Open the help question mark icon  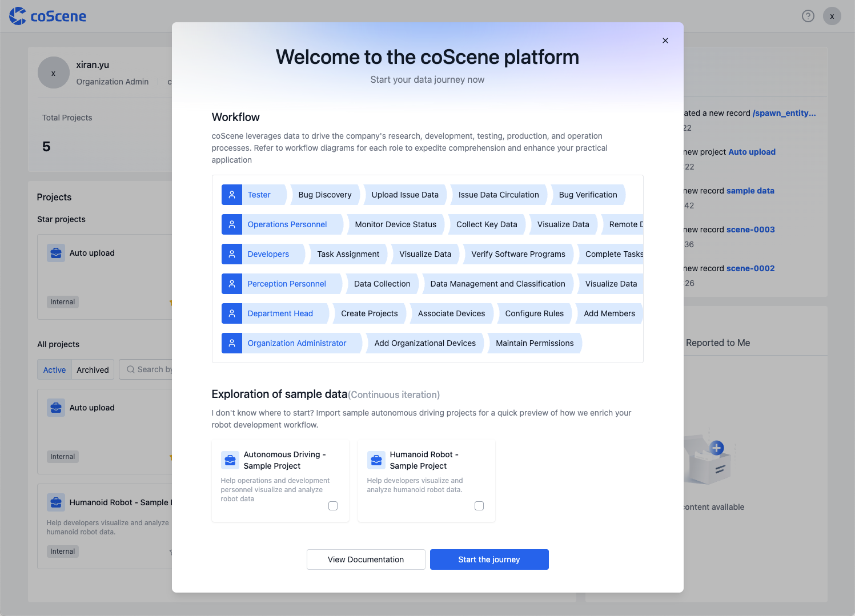pos(808,16)
